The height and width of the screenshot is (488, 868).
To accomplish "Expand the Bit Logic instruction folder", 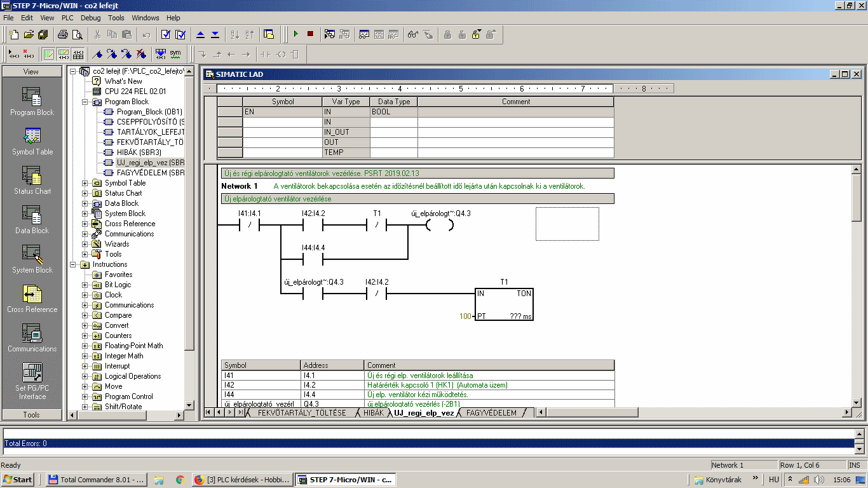I will [x=85, y=285].
